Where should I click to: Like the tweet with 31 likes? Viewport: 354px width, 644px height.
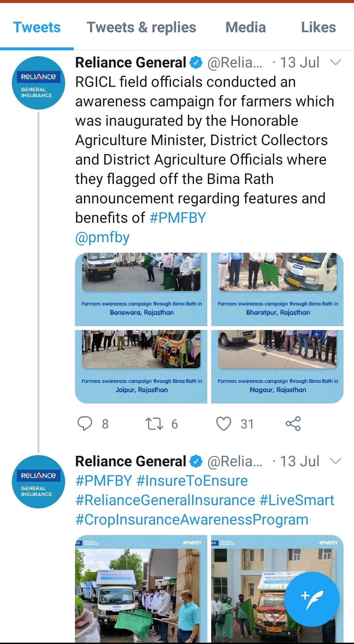[224, 424]
